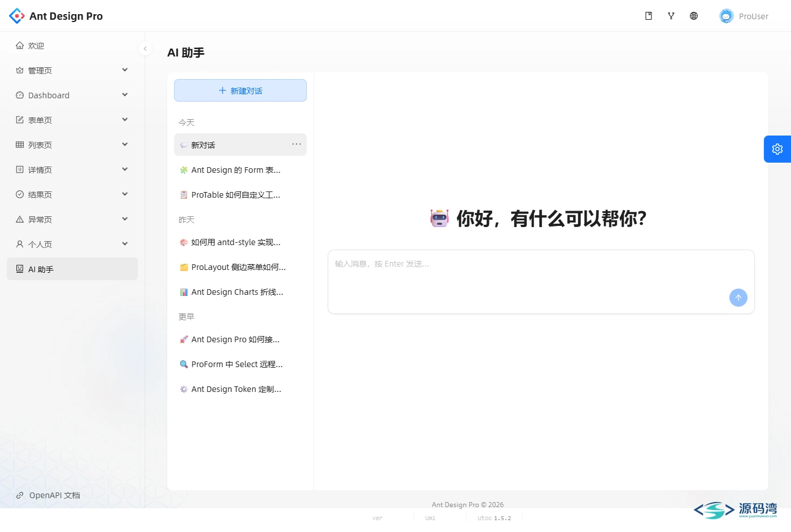Open conversation 'Ant Design 的 Form 表...'

240,170
